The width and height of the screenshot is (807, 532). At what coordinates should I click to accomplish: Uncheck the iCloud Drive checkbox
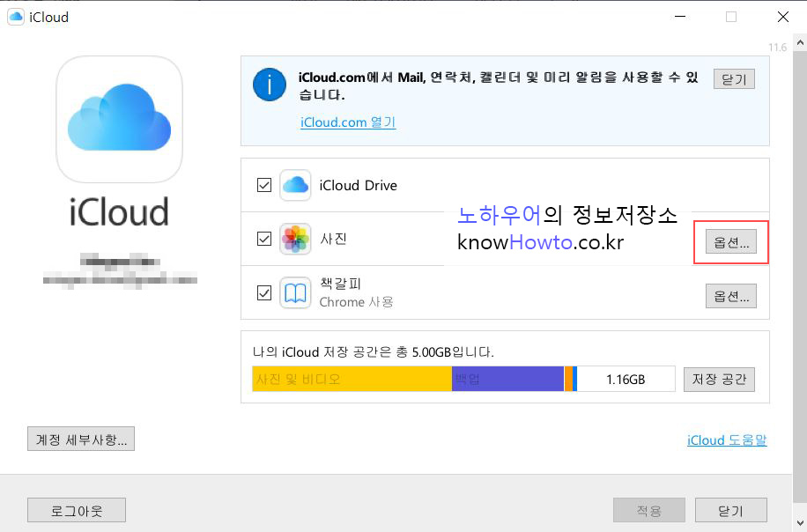pyautogui.click(x=264, y=185)
